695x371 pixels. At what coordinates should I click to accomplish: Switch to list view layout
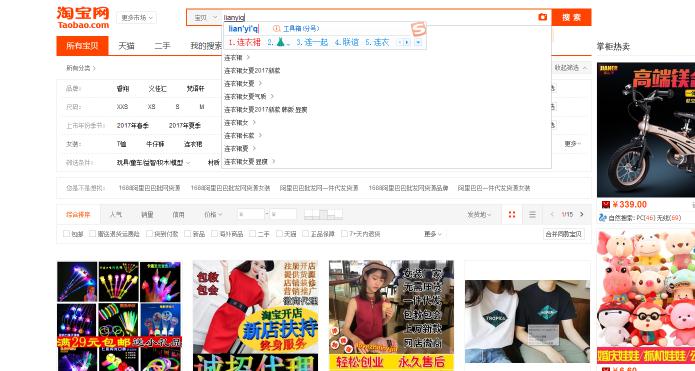(x=532, y=215)
